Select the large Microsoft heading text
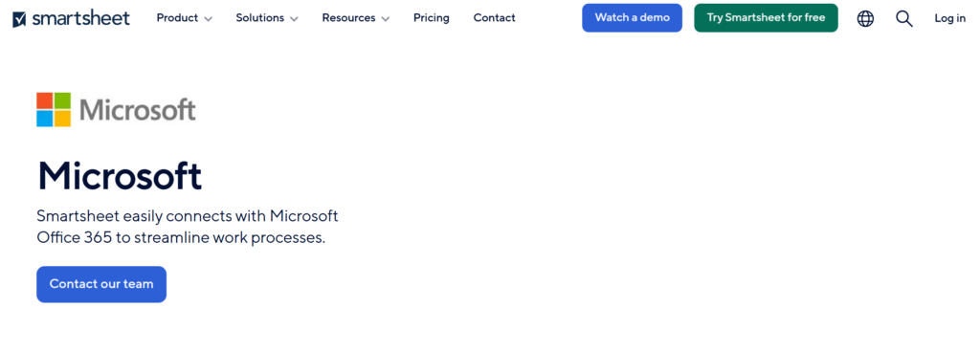The height and width of the screenshot is (352, 980). tap(120, 176)
